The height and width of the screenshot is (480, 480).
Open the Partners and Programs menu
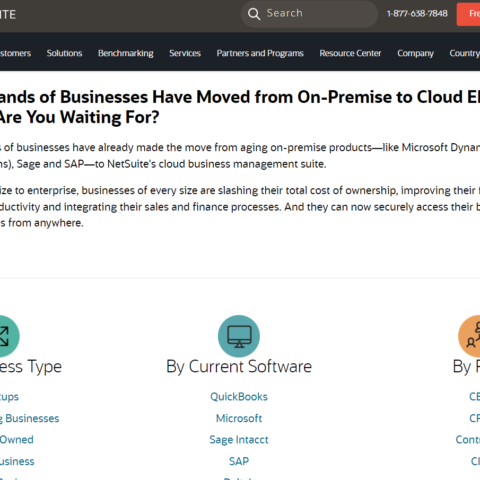260,53
